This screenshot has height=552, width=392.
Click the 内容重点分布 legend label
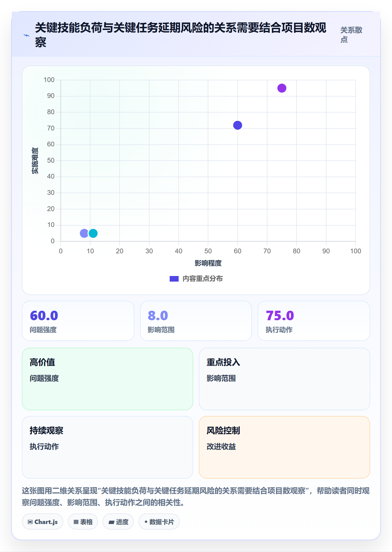(x=202, y=279)
